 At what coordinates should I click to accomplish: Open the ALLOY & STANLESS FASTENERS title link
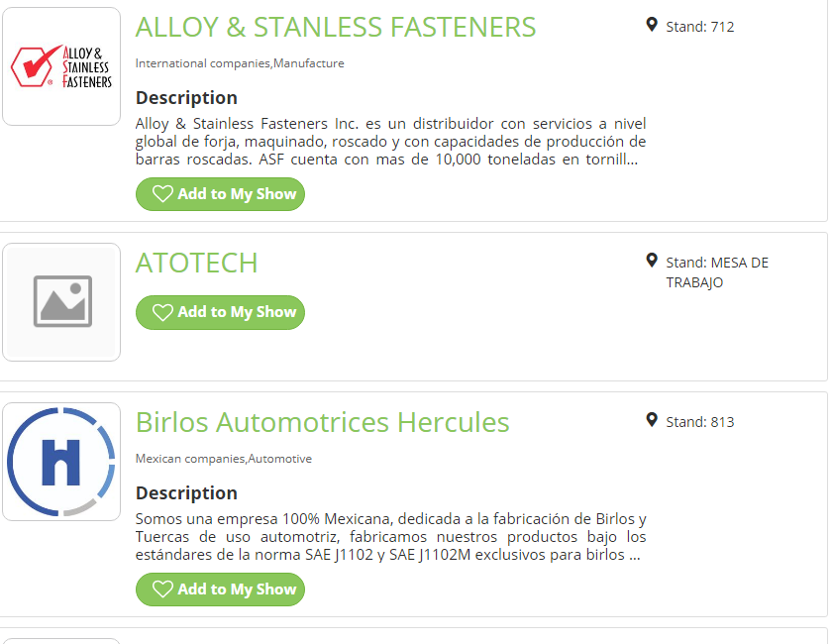click(336, 27)
